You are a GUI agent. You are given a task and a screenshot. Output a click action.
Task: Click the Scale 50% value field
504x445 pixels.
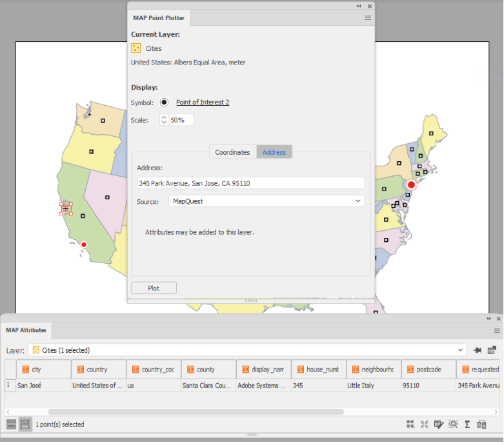pyautogui.click(x=181, y=120)
